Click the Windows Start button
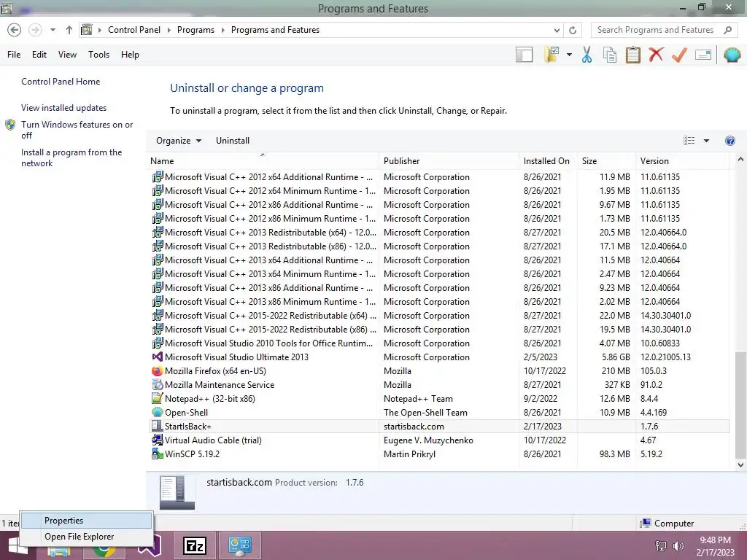The image size is (747, 560). [x=18, y=545]
